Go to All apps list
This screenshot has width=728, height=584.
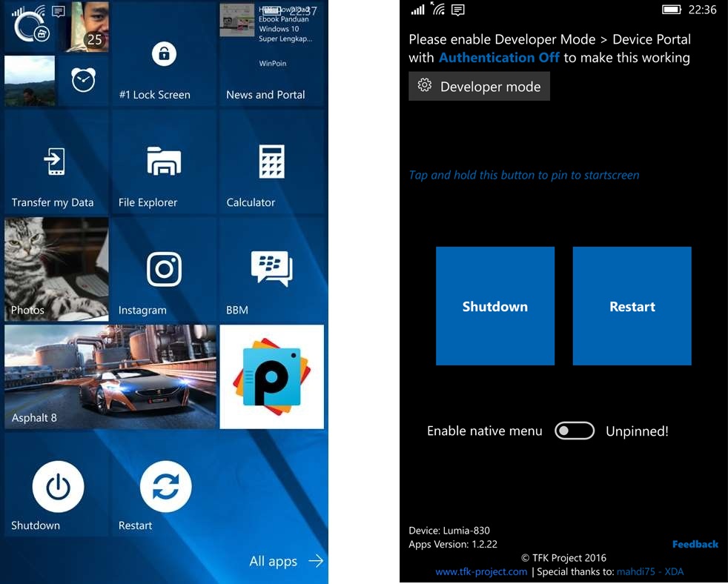(x=286, y=561)
